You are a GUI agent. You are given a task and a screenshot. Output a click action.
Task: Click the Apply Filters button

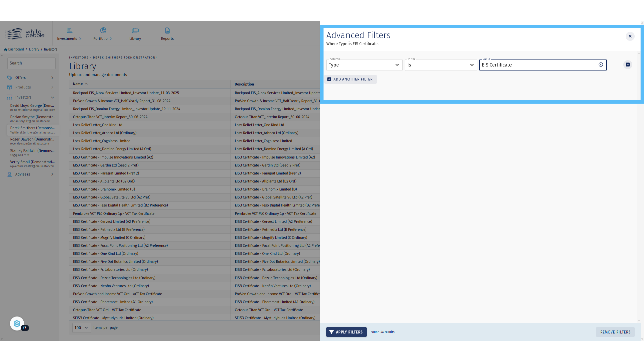pos(346,332)
